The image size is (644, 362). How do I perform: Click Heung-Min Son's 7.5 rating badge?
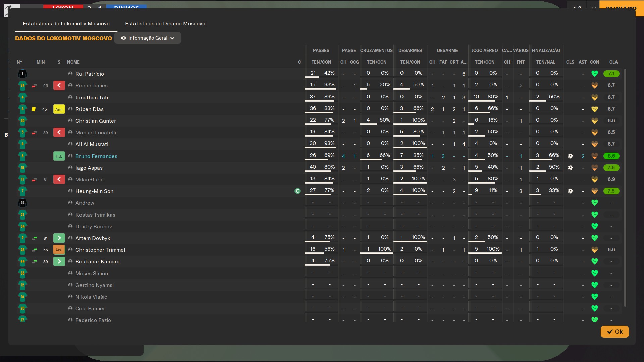[x=611, y=191]
